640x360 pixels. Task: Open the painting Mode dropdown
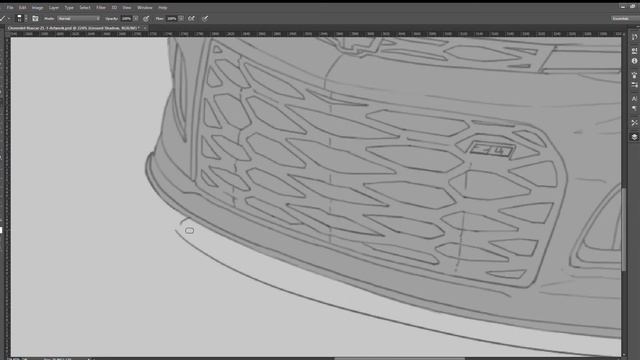[x=78, y=18]
